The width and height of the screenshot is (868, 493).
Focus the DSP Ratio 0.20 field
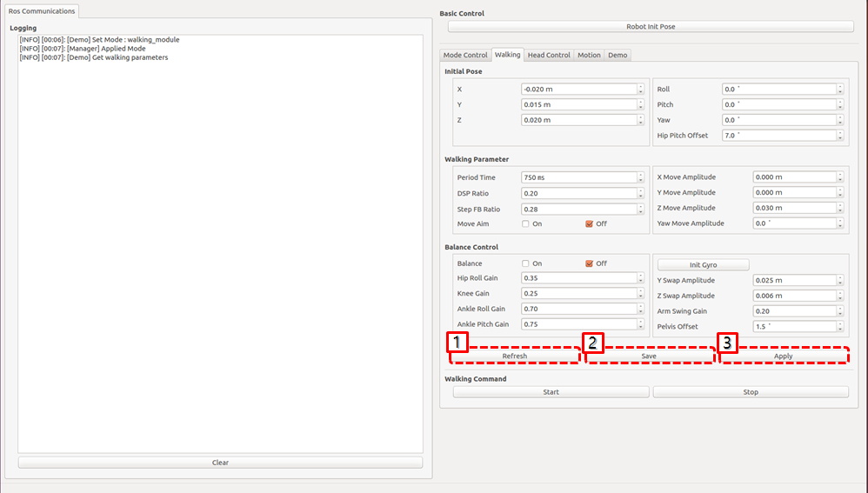tap(579, 193)
